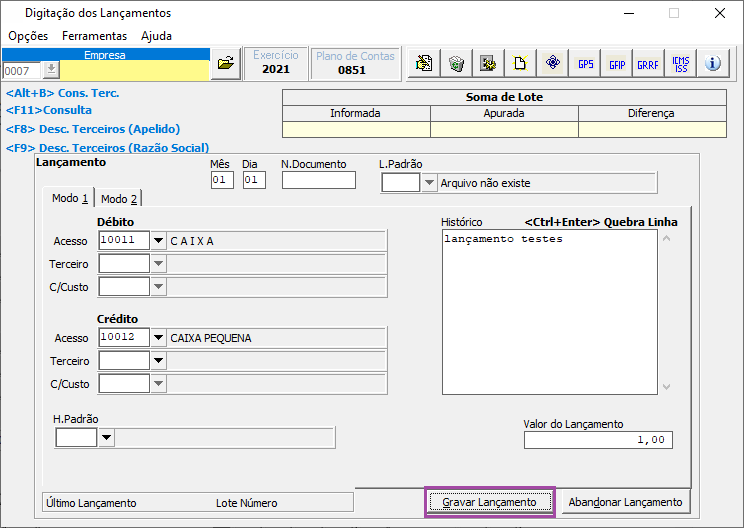Click the Dia input field

tap(254, 180)
